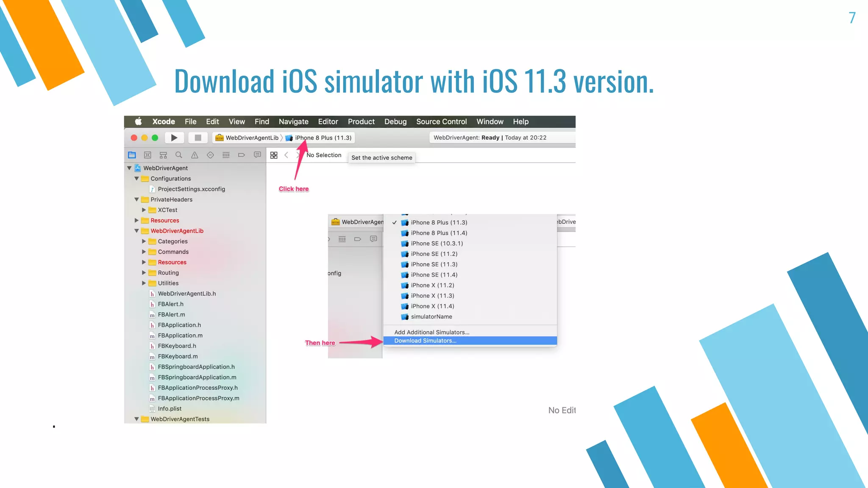Show the Test navigator diamond icon
868x488 pixels.
[210, 155]
